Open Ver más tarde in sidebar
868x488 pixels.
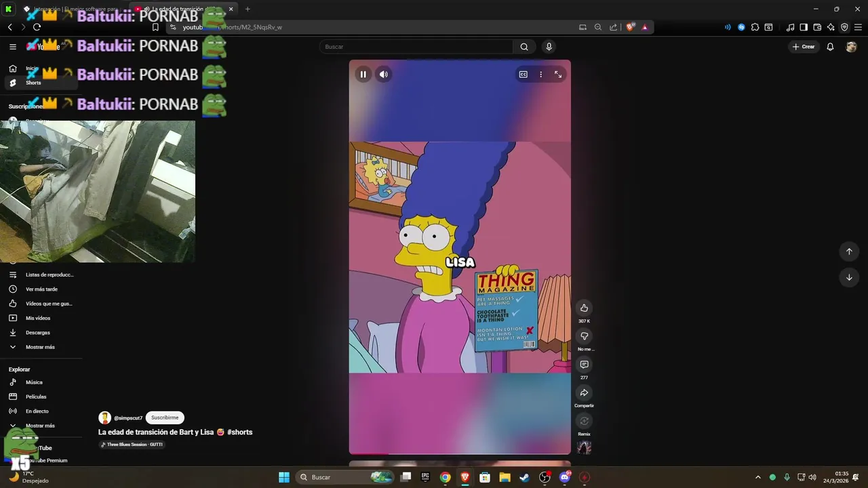click(x=42, y=289)
